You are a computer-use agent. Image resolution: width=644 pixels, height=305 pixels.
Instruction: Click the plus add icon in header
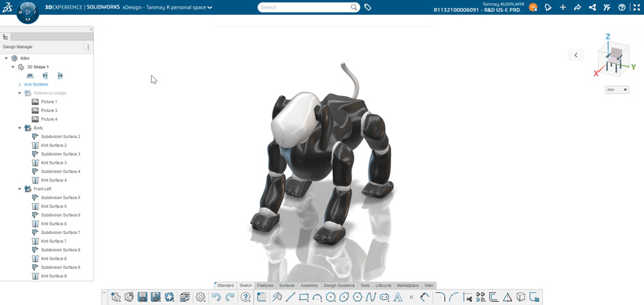pyautogui.click(x=563, y=7)
